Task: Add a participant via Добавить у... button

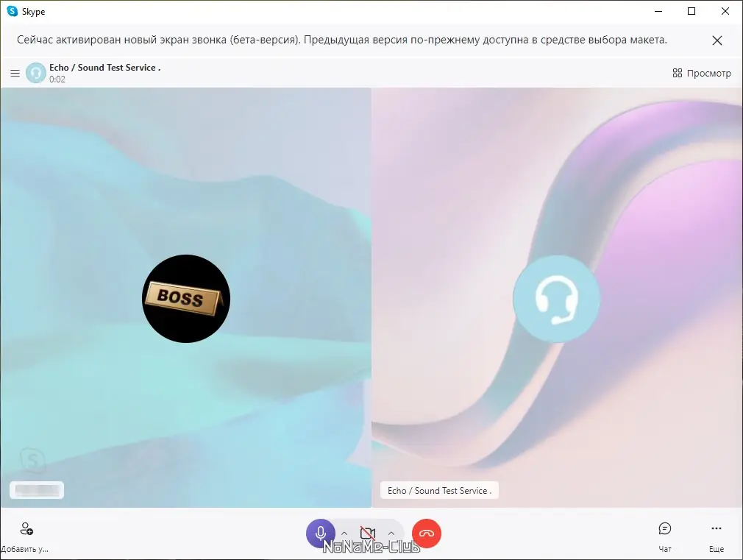Action: tap(25, 537)
